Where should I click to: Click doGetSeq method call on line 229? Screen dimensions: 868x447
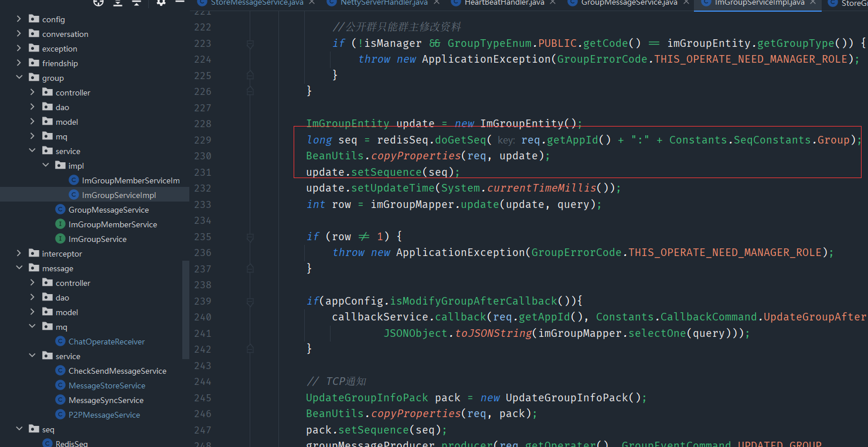point(461,140)
